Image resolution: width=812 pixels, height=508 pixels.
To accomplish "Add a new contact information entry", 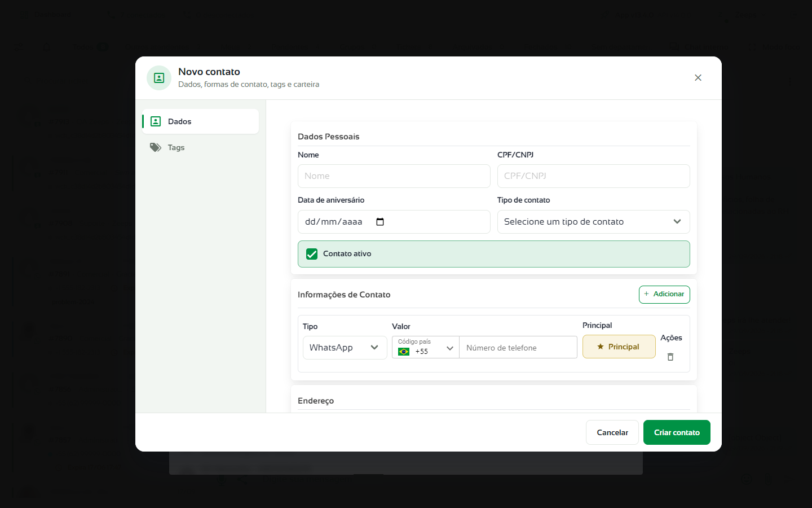I will 664,294.
